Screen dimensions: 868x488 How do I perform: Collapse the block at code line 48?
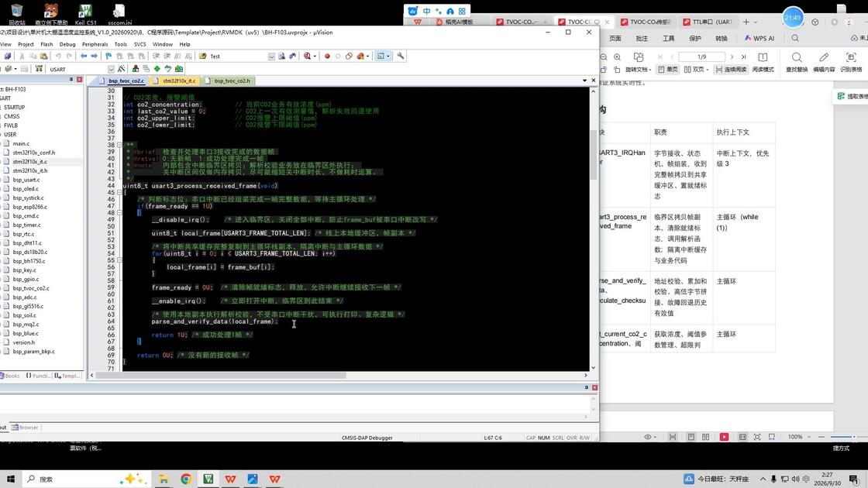pos(119,212)
